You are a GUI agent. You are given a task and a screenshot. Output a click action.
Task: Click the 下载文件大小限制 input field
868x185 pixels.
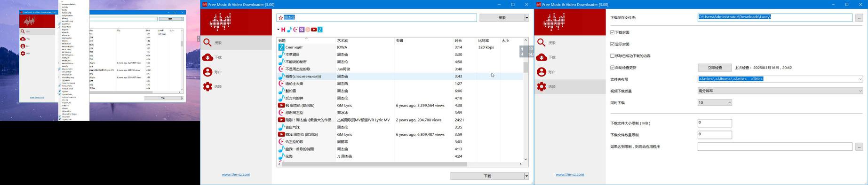(715, 123)
